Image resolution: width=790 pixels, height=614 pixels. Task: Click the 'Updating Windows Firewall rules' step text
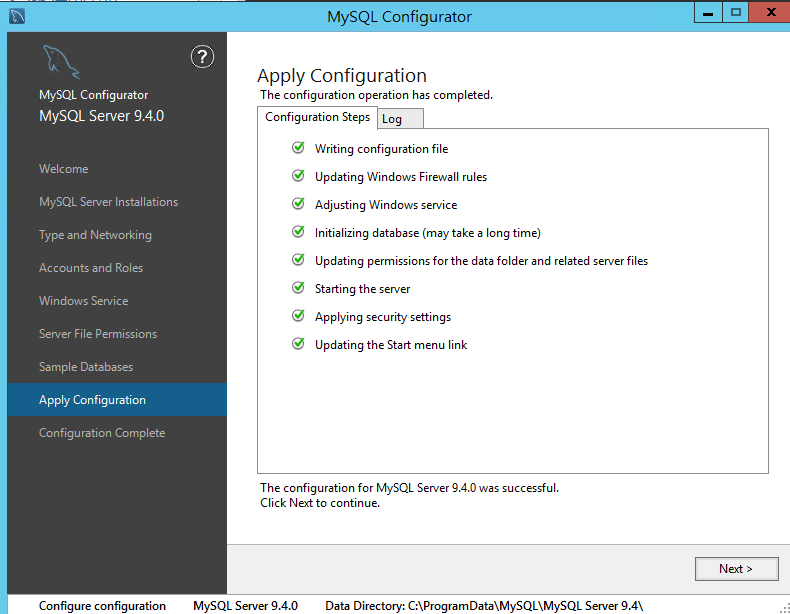click(401, 177)
